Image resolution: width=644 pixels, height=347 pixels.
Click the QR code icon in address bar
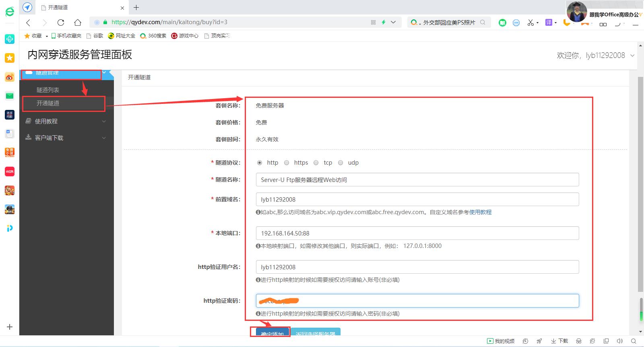(x=373, y=22)
